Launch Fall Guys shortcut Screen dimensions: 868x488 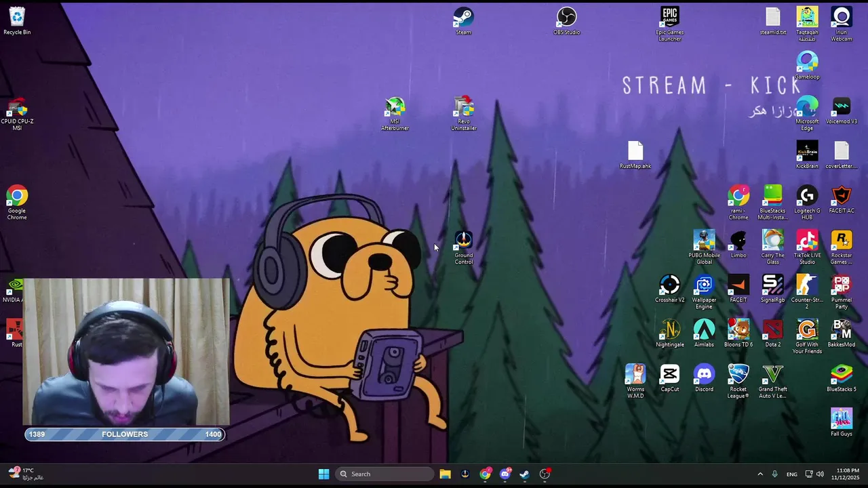pos(842,423)
